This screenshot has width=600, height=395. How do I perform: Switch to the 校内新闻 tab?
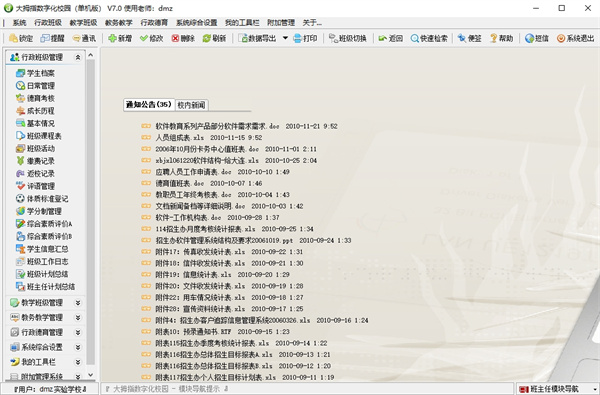(191, 105)
